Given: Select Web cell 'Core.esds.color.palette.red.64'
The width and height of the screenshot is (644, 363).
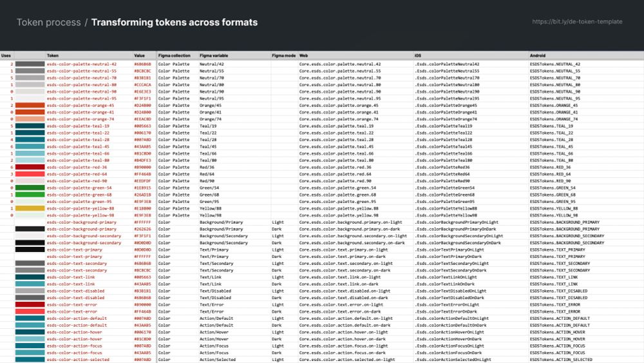Looking at the screenshot, I should click(x=336, y=174).
